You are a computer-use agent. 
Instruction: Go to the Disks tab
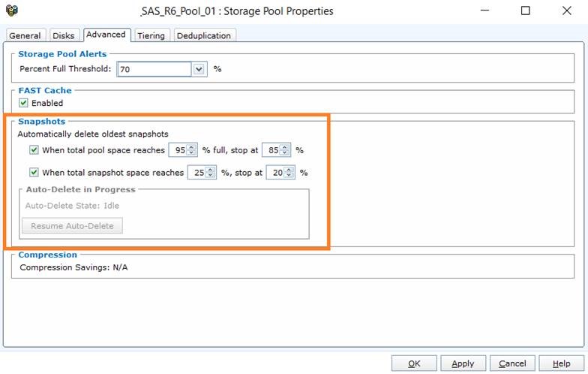pos(64,36)
